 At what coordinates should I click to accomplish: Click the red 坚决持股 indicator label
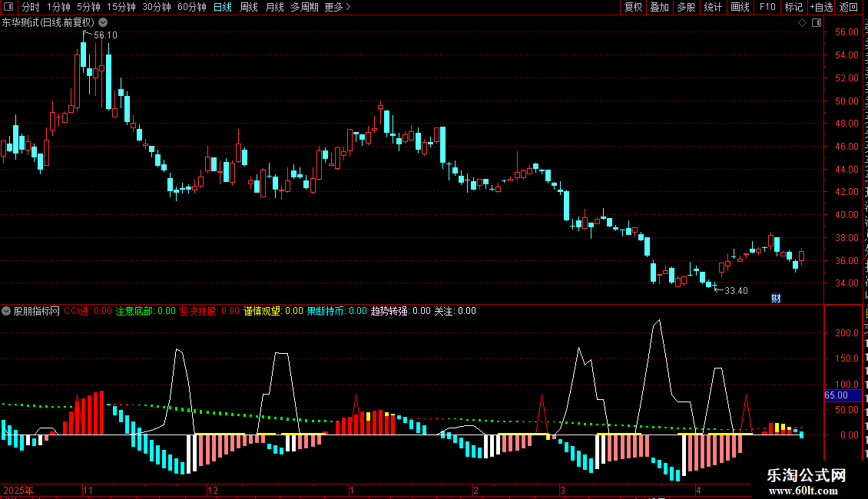click(209, 311)
